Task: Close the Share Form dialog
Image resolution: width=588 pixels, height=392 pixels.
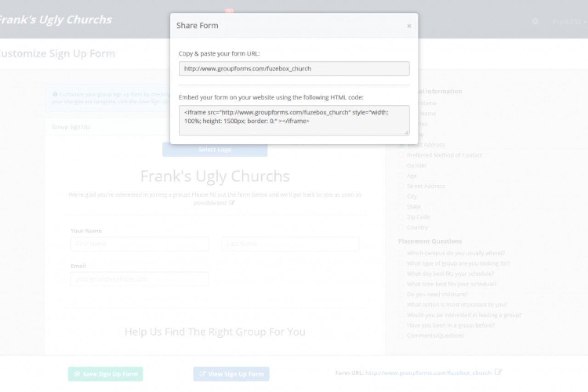Action: point(409,26)
